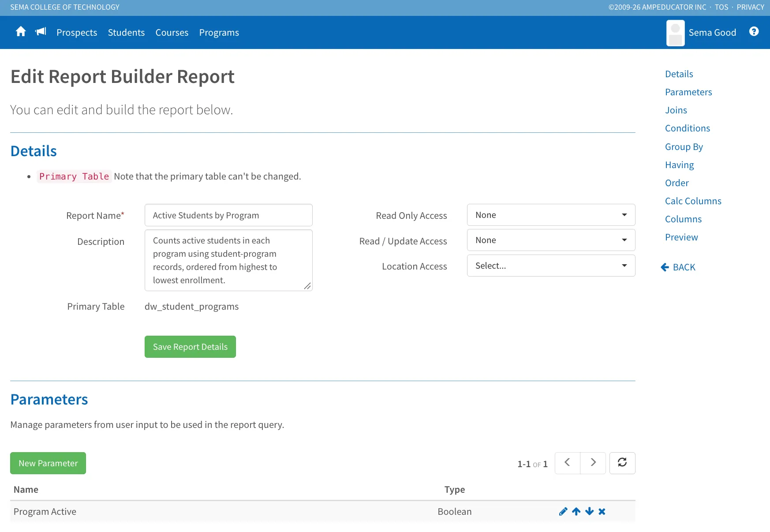The height and width of the screenshot is (532, 770).
Task: Jump to the Order section link
Action: click(677, 183)
